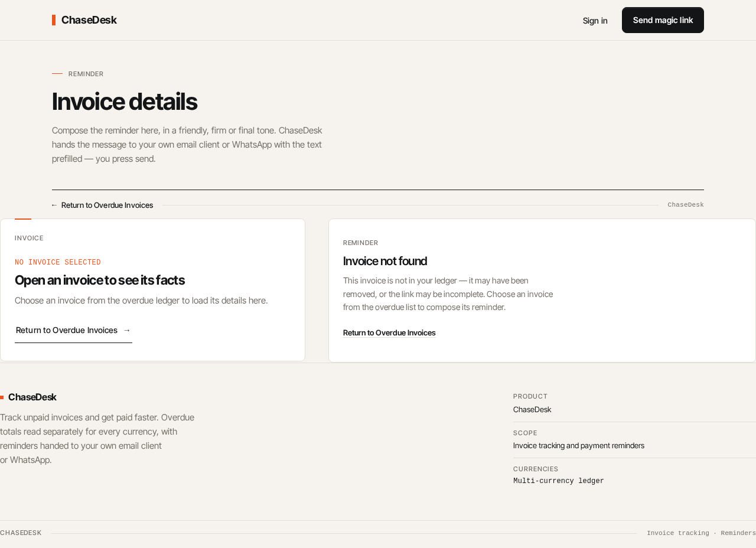Click the Send magic link button

(x=663, y=20)
